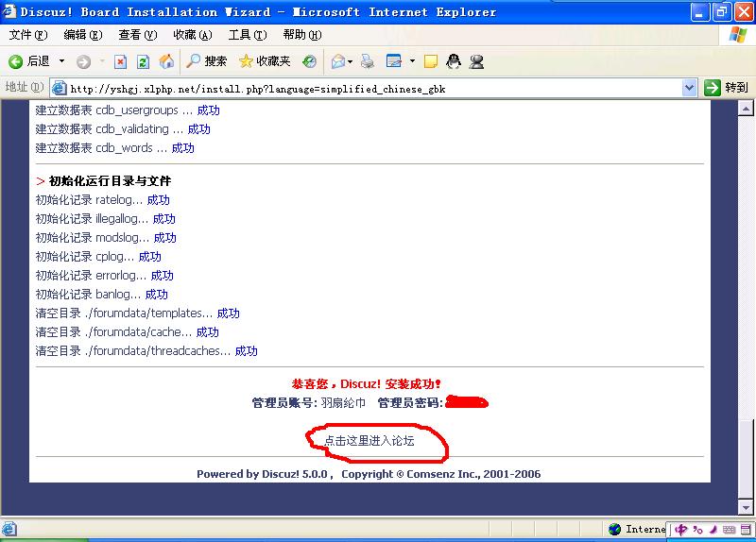The image size is (756, 542).
Task: Click 初始化运行目录与文件 heading
Action: (x=110, y=181)
